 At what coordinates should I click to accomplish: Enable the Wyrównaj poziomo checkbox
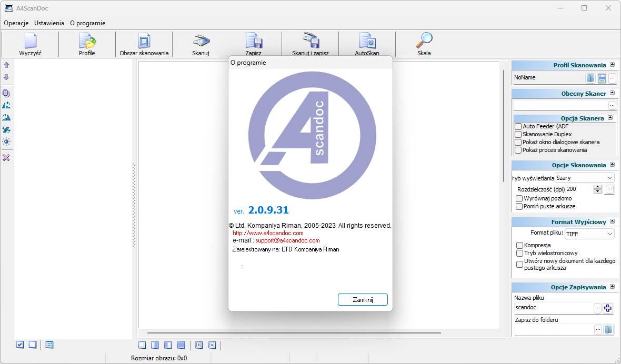pyautogui.click(x=519, y=199)
